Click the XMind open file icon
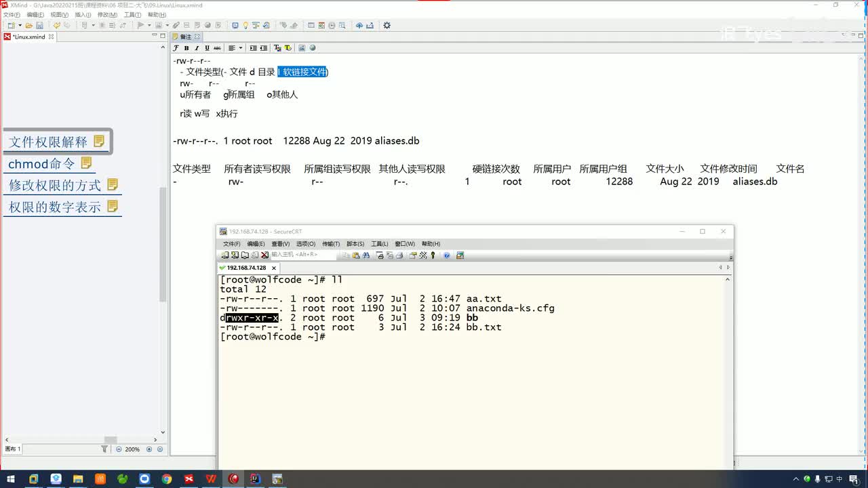868x488 pixels. click(x=28, y=26)
